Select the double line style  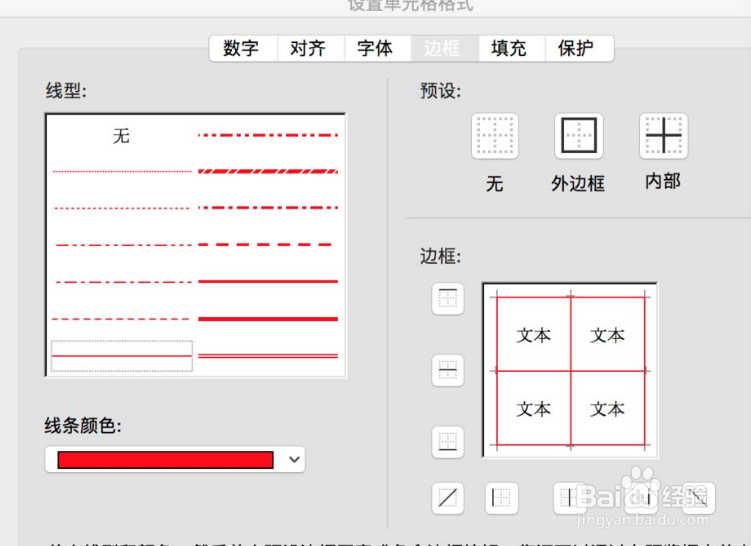[x=268, y=356]
